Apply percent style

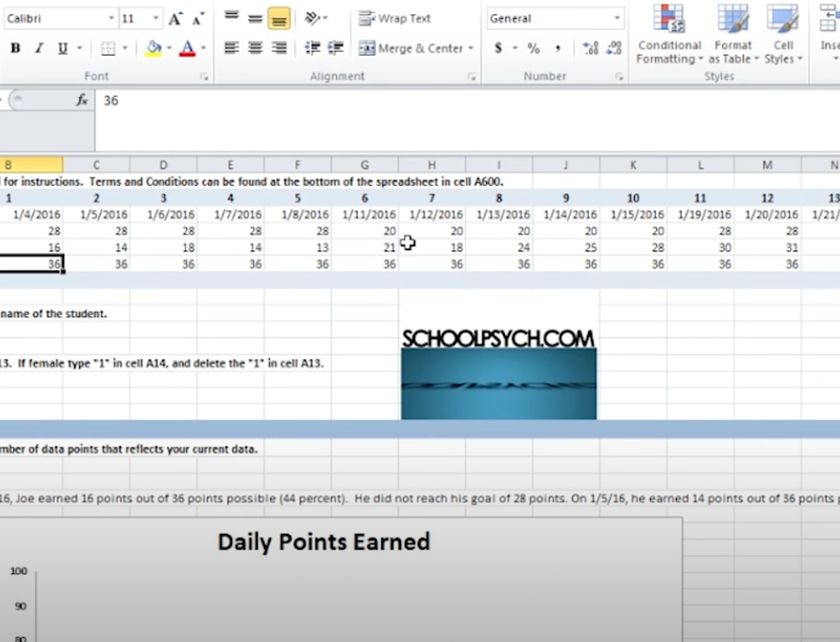(533, 48)
